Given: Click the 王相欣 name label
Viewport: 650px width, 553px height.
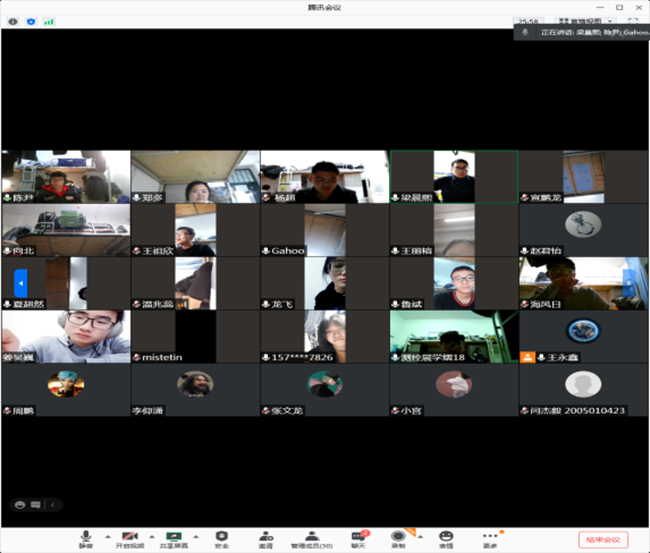Looking at the screenshot, I should click(158, 251).
